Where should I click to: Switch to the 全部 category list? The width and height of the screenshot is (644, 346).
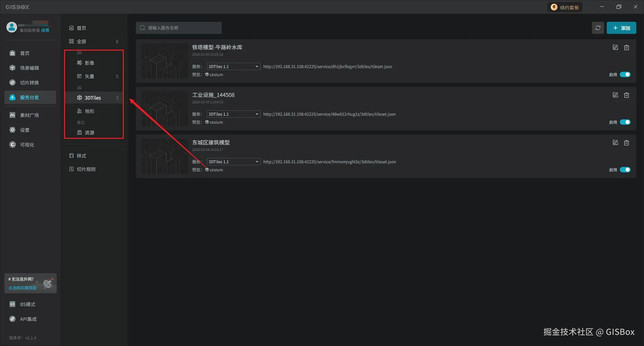click(x=82, y=41)
